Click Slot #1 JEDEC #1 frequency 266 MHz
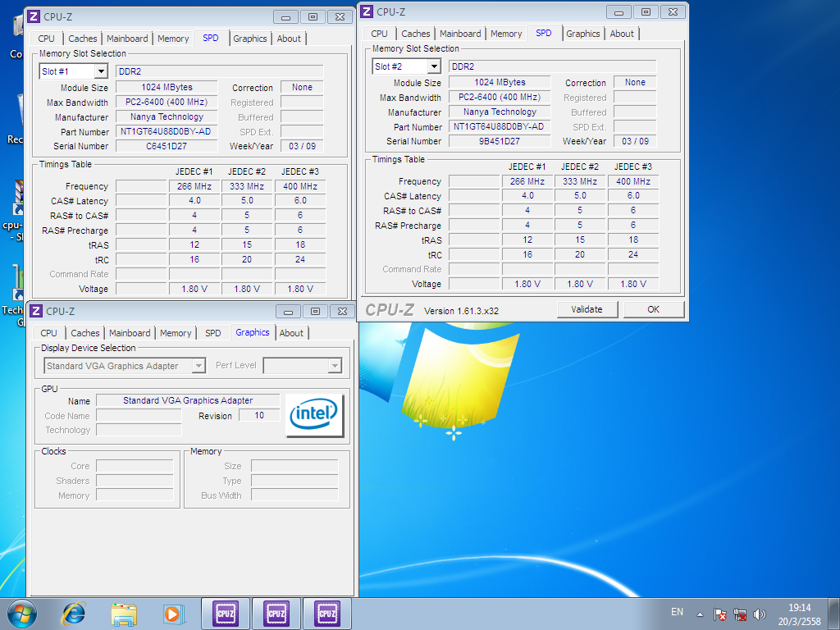This screenshot has width=840, height=630. pyautogui.click(x=194, y=186)
